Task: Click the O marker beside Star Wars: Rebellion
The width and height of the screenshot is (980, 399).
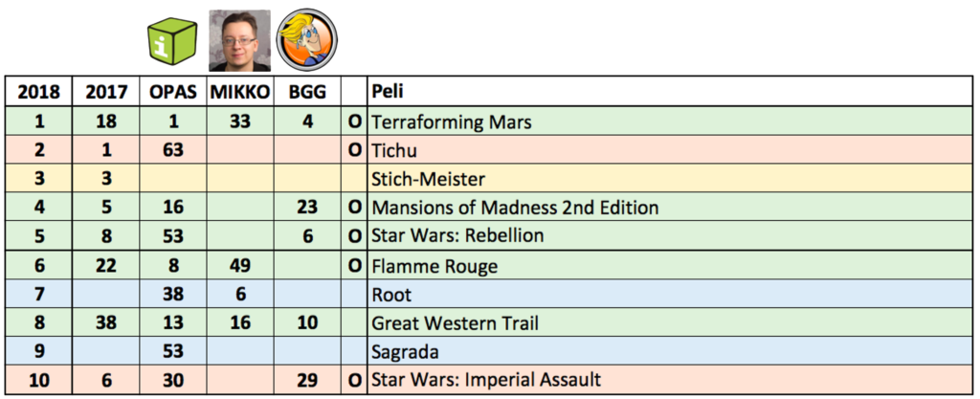Action: [354, 236]
